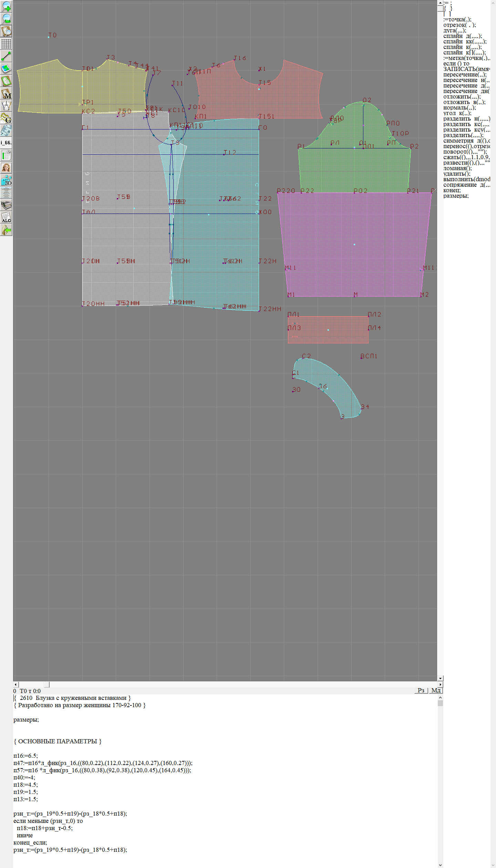Select 'симметрия л' command in right list
The width and height of the screenshot is (496, 868).
(466, 141)
